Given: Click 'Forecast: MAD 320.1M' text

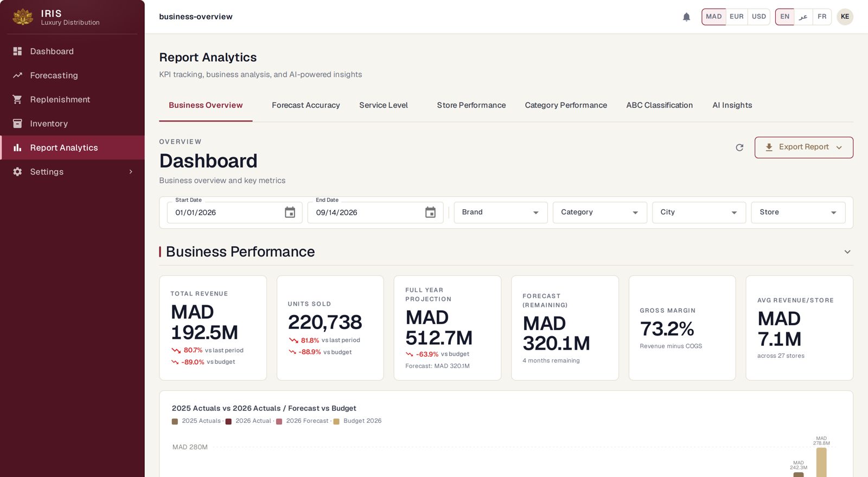Looking at the screenshot, I should click(x=437, y=366).
